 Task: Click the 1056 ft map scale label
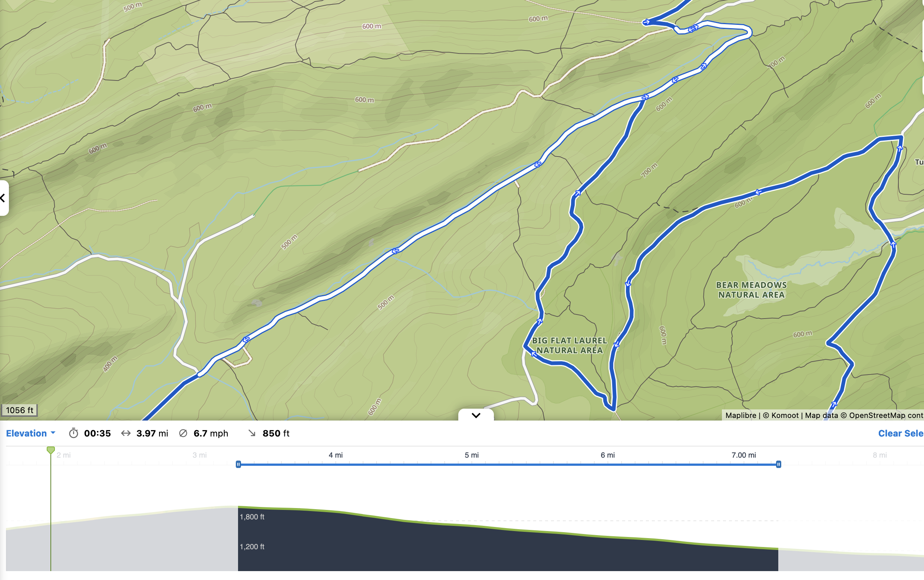[x=20, y=410]
